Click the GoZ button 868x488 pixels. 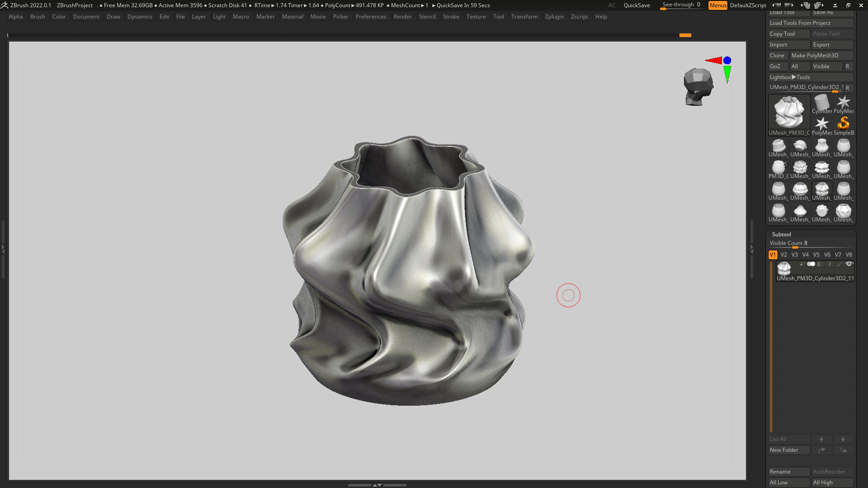coord(778,66)
